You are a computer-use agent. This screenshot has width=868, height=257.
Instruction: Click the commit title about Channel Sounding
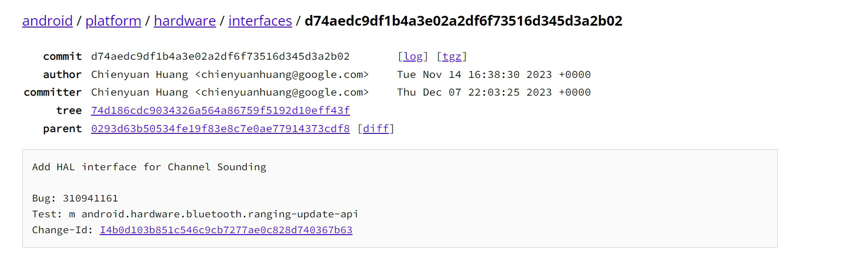coord(149,167)
